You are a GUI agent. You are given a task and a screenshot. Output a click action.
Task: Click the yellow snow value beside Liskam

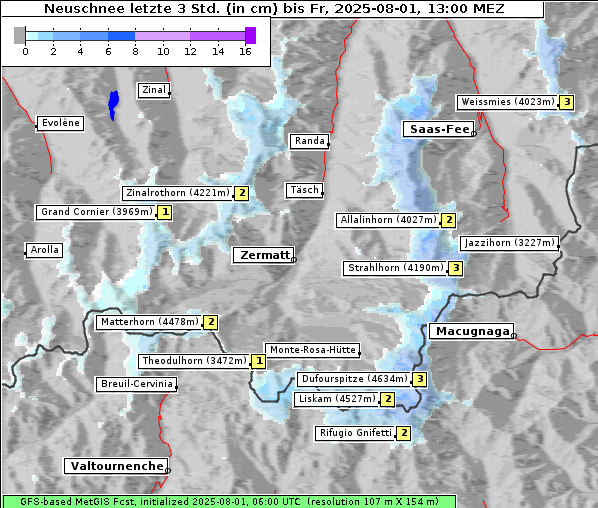[387, 399]
